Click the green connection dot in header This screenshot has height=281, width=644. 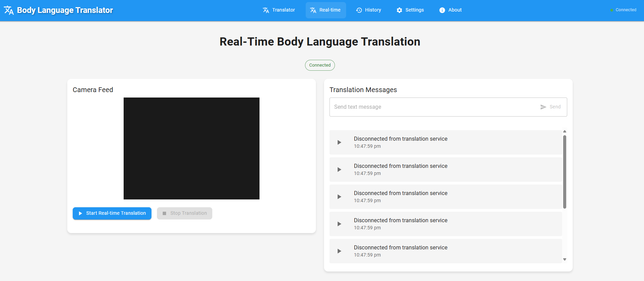(x=612, y=10)
